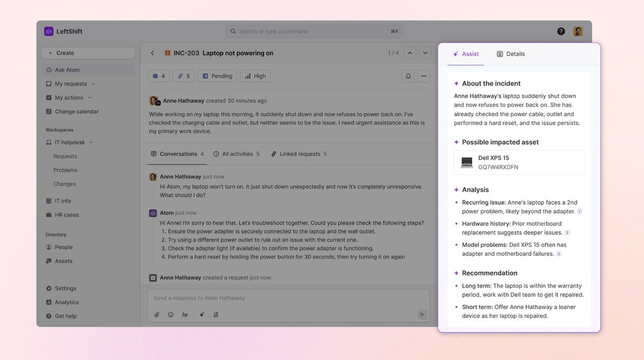The height and width of the screenshot is (360, 644).
Task: Click the AI sparkle icon in reply box
Action: click(202, 315)
